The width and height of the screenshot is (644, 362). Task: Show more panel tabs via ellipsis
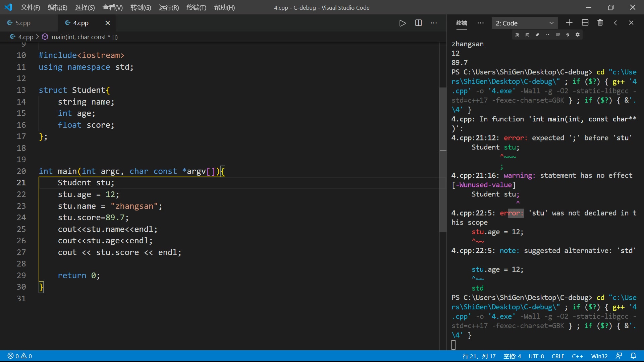coord(480,23)
